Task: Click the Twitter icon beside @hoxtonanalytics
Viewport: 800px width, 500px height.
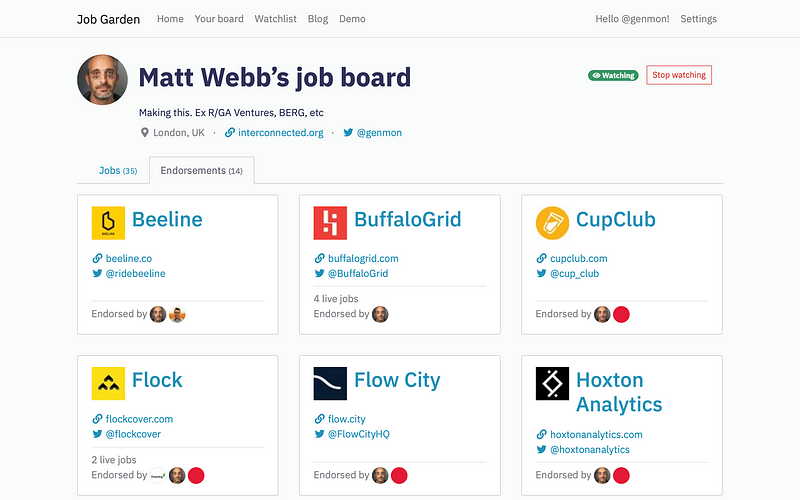Action: (541, 449)
